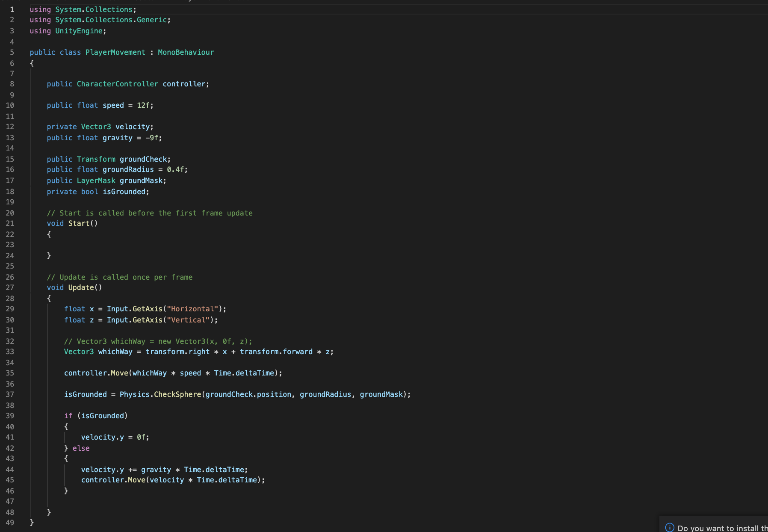Click the Update method name
Image resolution: width=768 pixels, height=532 pixels.
(x=81, y=287)
